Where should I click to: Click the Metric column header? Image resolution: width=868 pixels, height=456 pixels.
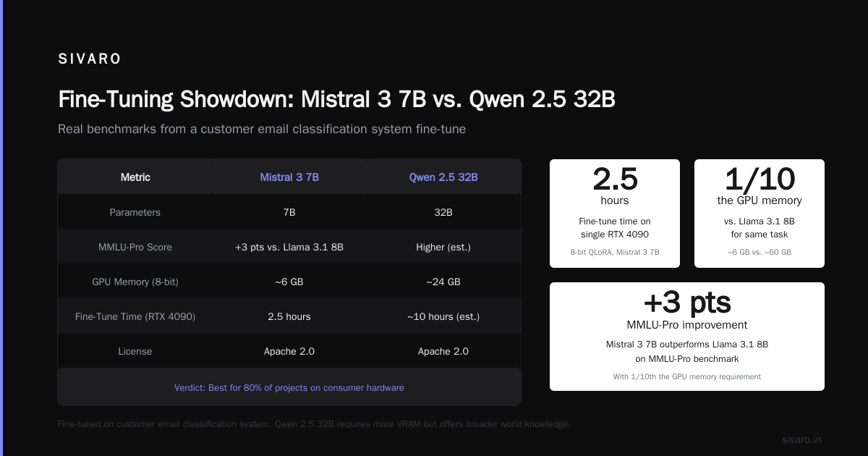[135, 177]
